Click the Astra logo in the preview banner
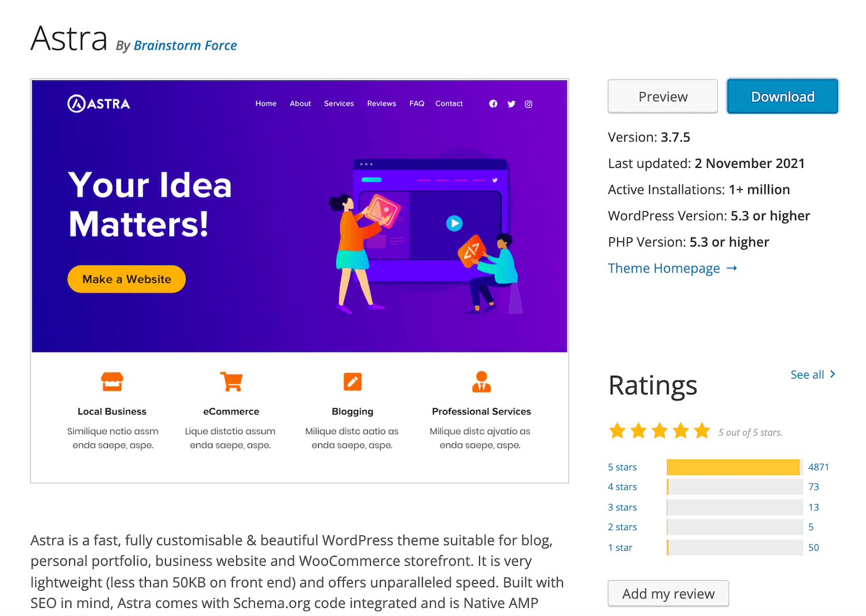Image resolution: width=866 pixels, height=616 pixels. coord(98,102)
